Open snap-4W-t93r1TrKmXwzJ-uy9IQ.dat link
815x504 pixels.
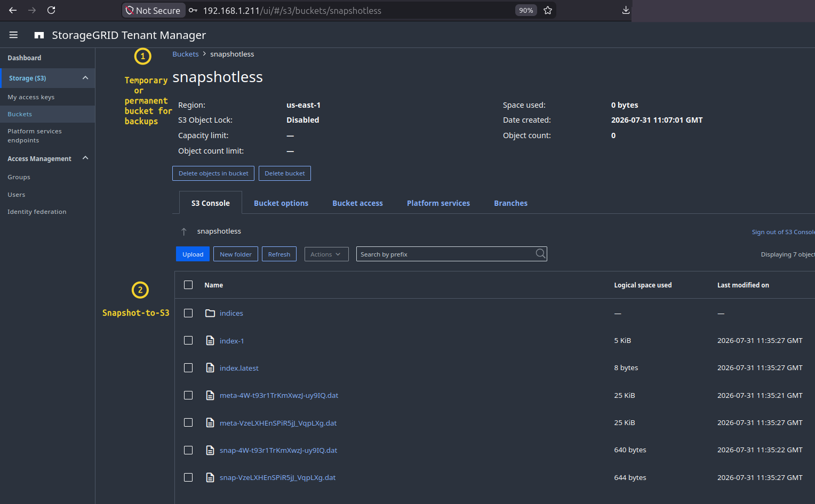click(278, 450)
